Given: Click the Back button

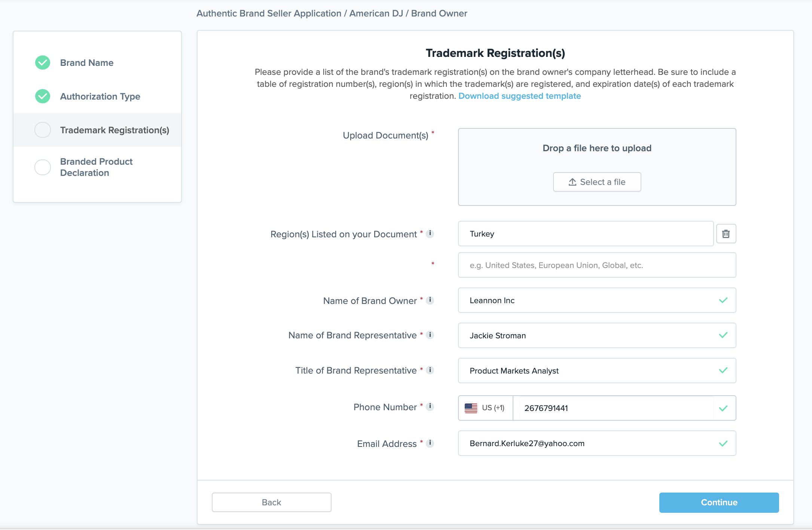Looking at the screenshot, I should click(x=271, y=503).
